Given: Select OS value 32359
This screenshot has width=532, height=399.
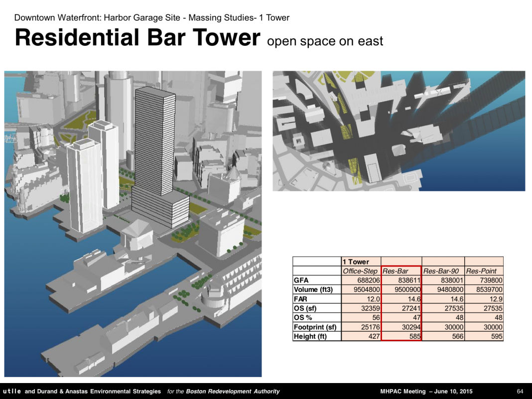Looking at the screenshot, I should pos(371,308).
